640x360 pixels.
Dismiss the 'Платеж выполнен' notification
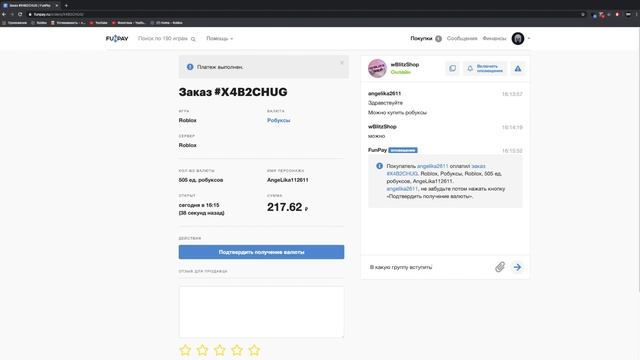[342, 62]
